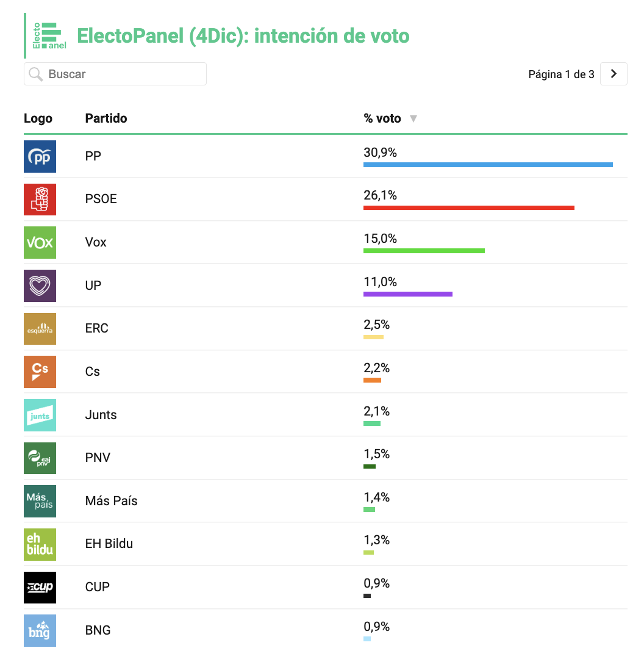Screen dimensions: 644x659
Task: Click the PSOE rose logo
Action: [x=40, y=200]
